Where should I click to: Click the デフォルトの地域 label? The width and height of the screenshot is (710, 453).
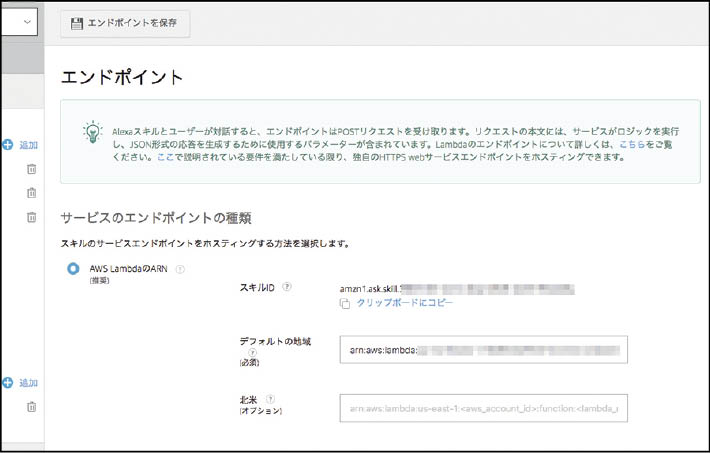tap(275, 342)
